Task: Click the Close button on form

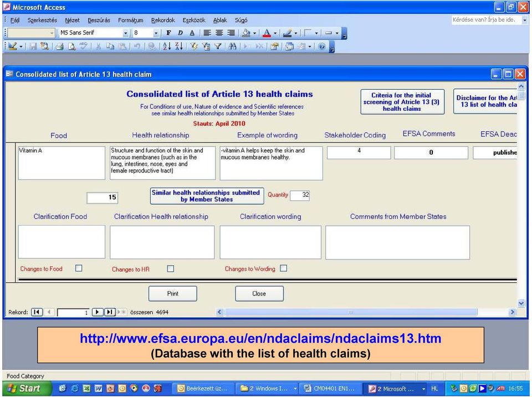Action: click(x=259, y=293)
